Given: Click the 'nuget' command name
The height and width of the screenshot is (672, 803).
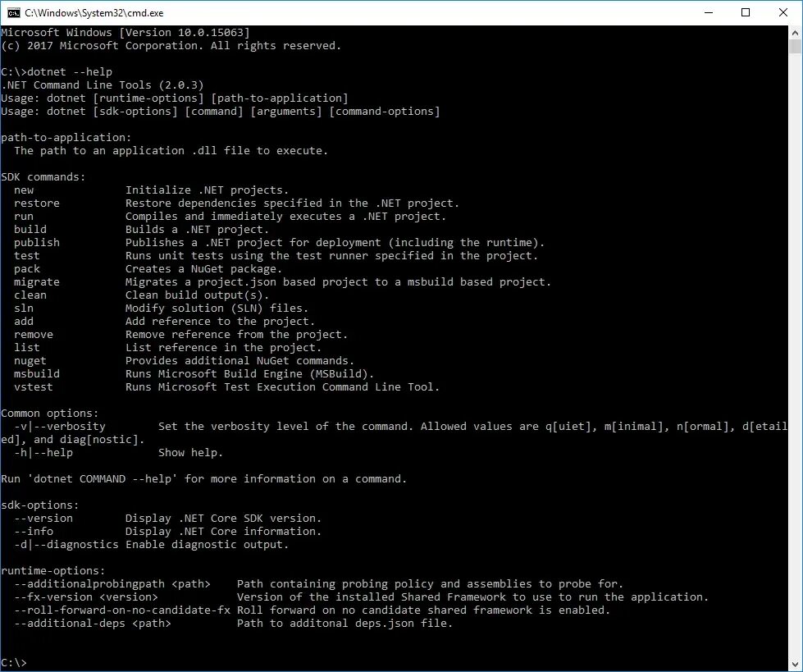Looking at the screenshot, I should pos(30,361).
